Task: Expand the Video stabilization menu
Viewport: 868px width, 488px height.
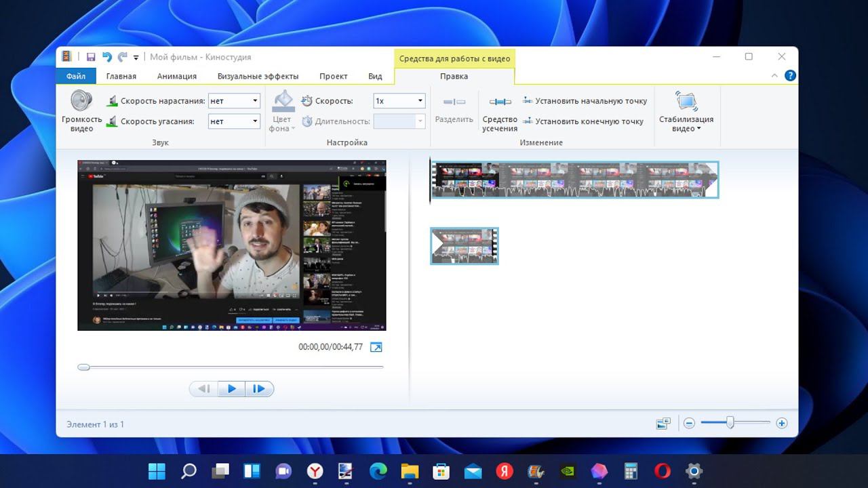Action: (x=686, y=124)
